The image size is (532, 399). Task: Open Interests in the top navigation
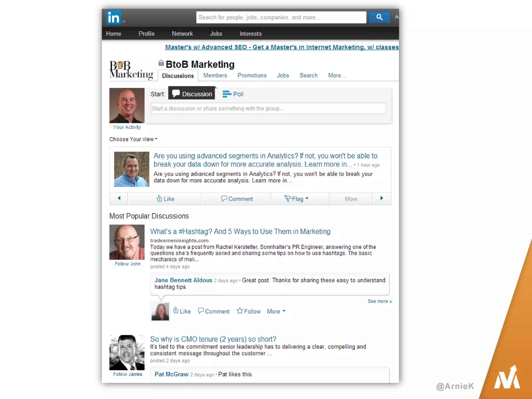tap(250, 34)
